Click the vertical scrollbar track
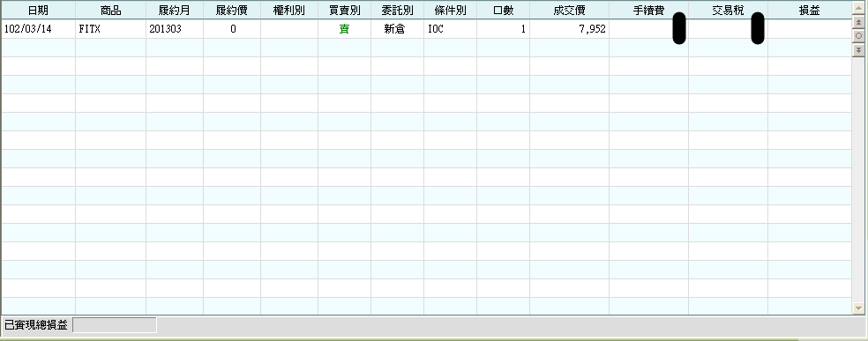 [858, 179]
